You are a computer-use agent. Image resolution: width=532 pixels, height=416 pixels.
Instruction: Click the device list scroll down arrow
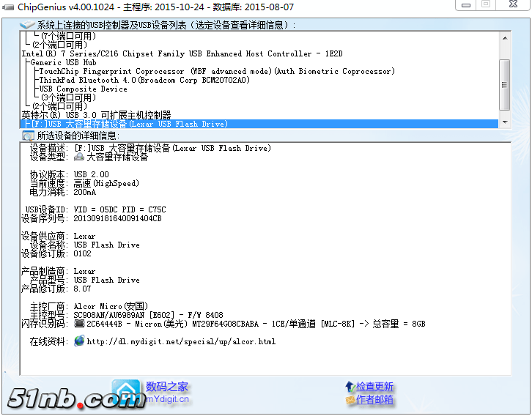(505, 122)
